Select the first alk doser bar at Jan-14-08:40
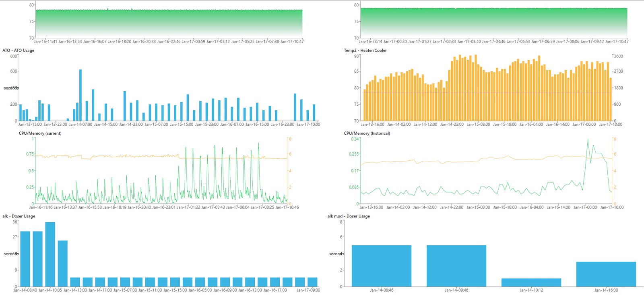This screenshot has height=295, width=644. coord(25,259)
